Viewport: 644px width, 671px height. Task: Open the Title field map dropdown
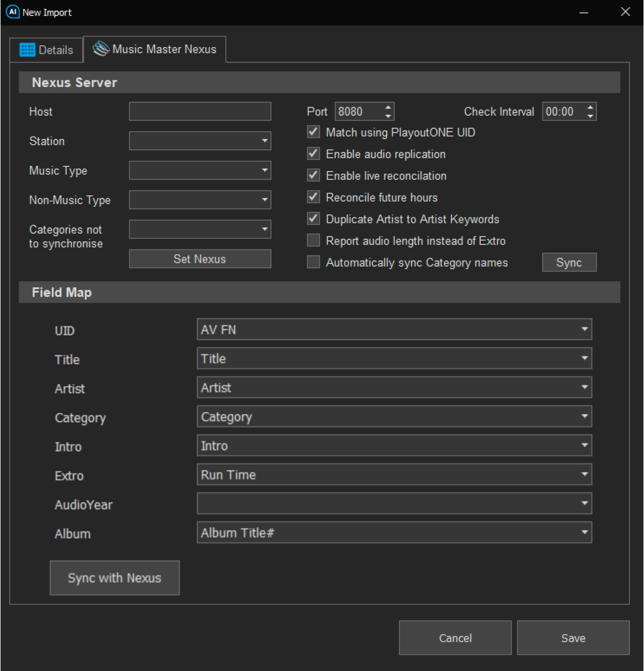tap(394, 358)
